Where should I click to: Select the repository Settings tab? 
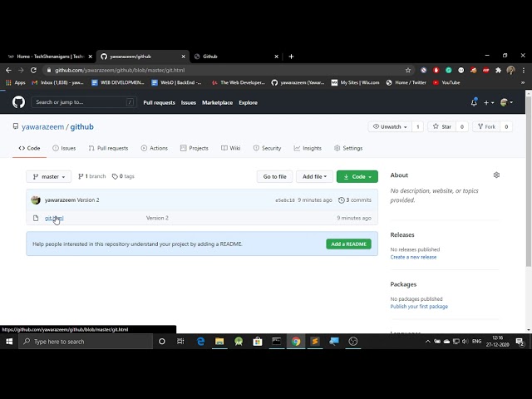[x=348, y=148]
